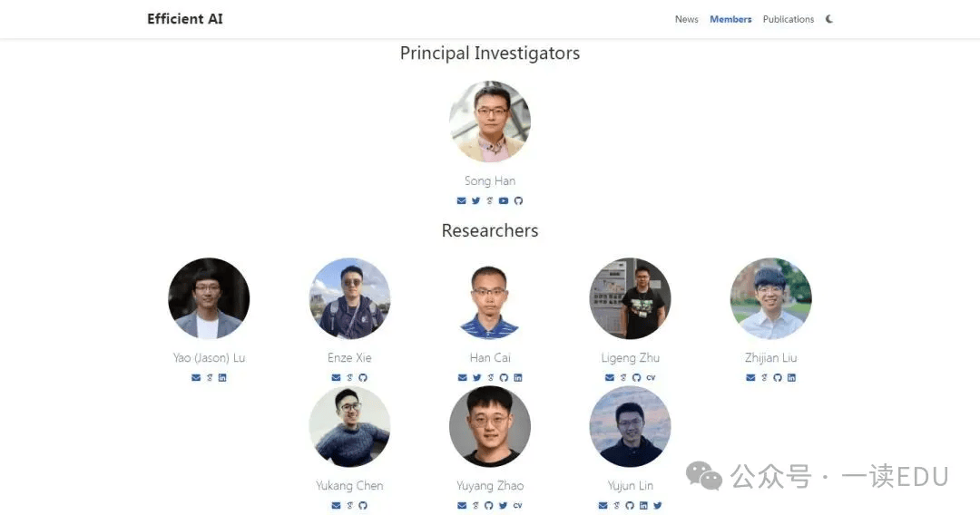980x515 pixels.
Task: Go to the News page
Action: (686, 19)
